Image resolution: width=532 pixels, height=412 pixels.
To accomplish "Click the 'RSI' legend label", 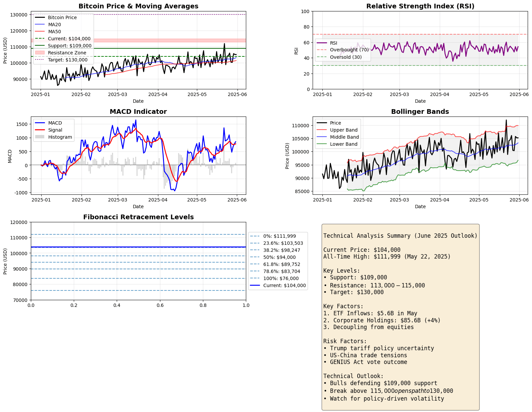I will tap(334, 43).
